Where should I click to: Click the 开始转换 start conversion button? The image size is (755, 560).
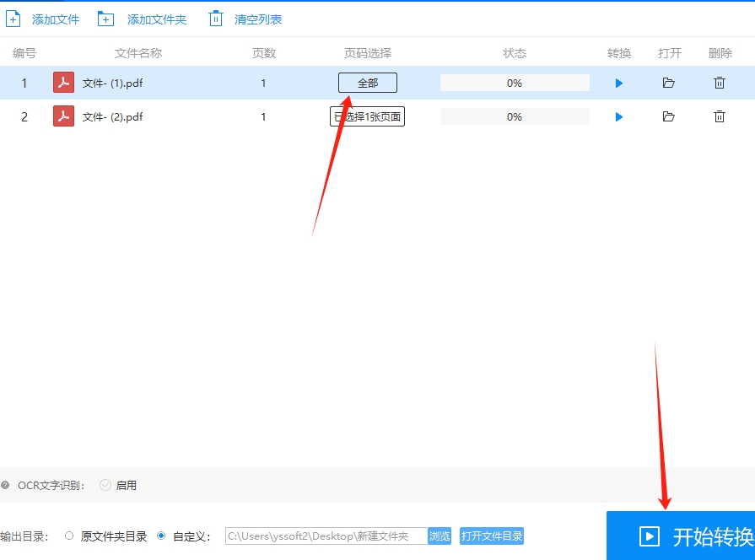tap(681, 536)
